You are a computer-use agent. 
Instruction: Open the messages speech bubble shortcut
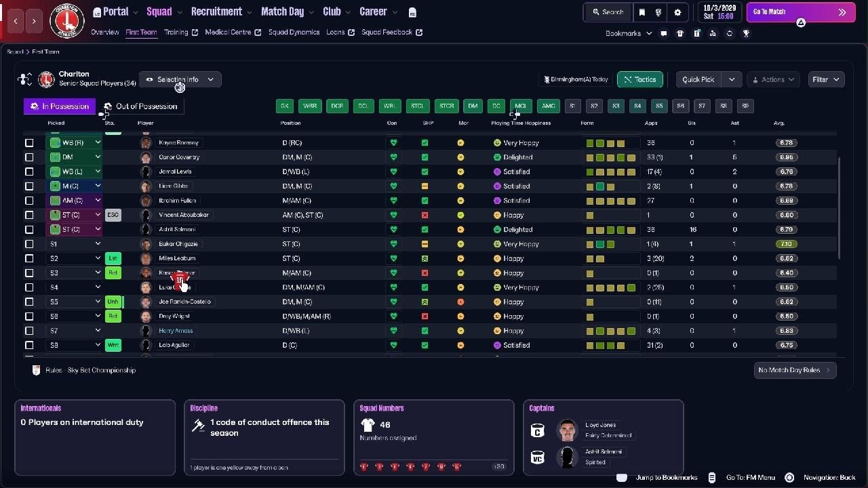point(664,33)
